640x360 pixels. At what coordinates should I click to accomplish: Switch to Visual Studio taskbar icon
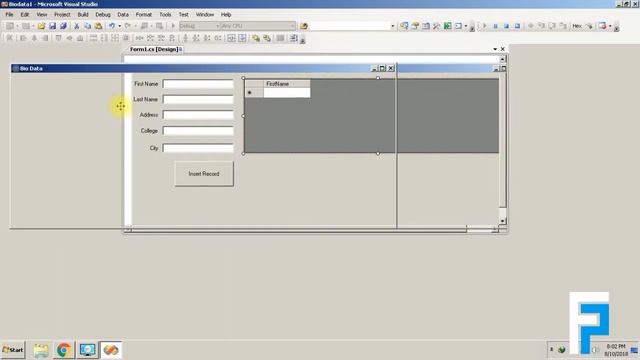pos(111,350)
